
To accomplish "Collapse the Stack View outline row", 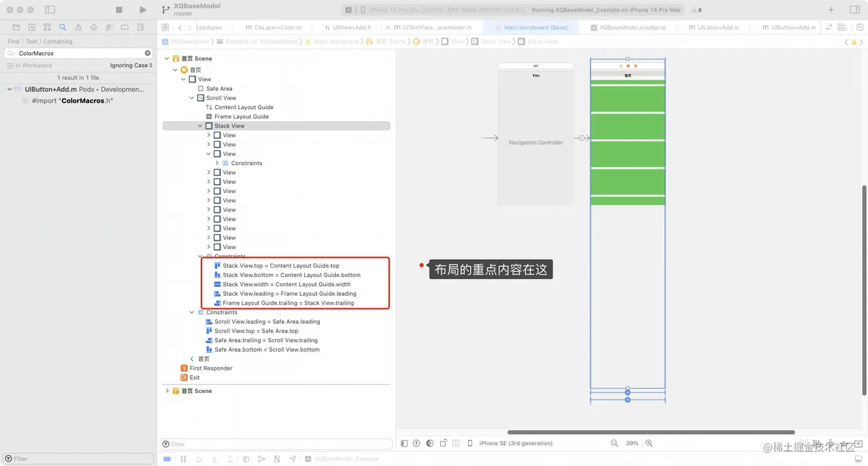I will 200,126.
